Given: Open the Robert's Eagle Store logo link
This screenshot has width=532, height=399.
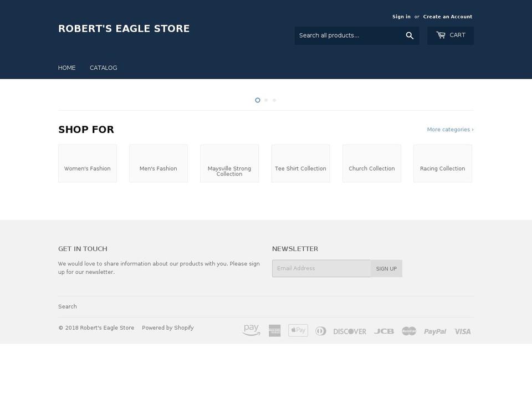Looking at the screenshot, I should click(124, 28).
